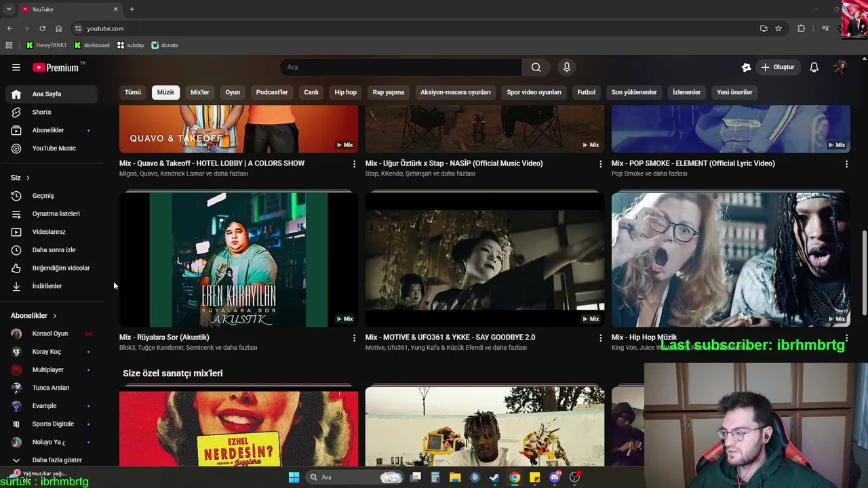The width and height of the screenshot is (868, 488).
Task: Go back in browser history
Action: (x=9, y=28)
